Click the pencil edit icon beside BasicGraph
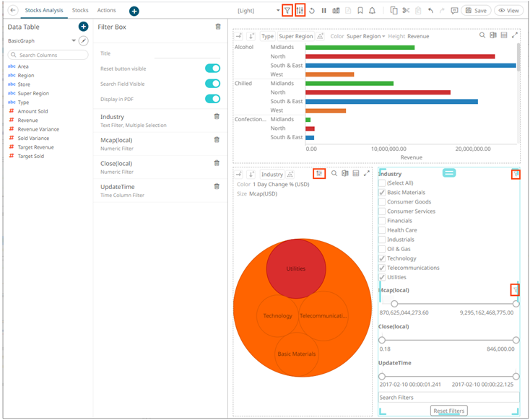The height and width of the screenshot is (420, 530). 83,41
